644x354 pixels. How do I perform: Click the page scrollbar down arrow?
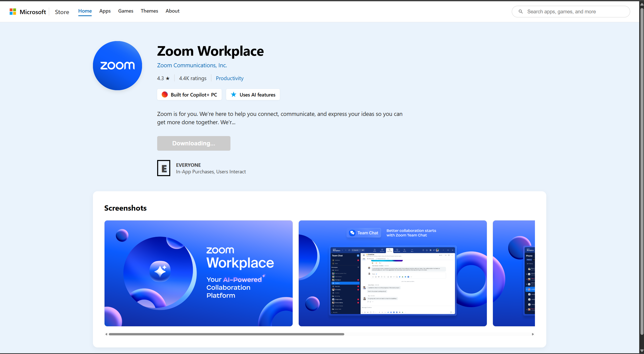642,351
